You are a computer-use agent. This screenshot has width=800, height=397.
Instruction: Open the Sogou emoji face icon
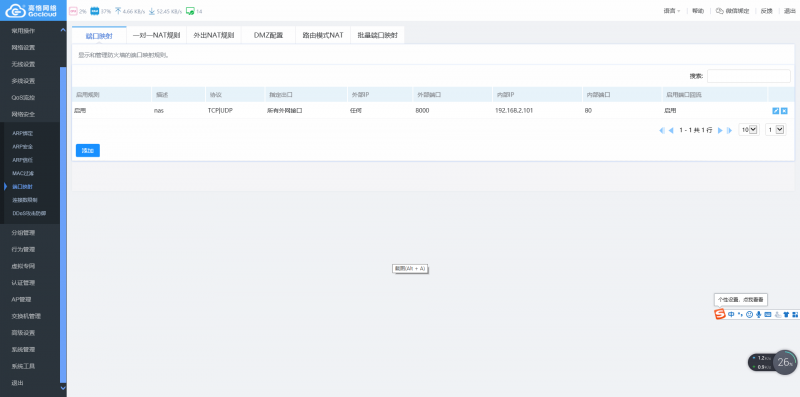pos(749,314)
